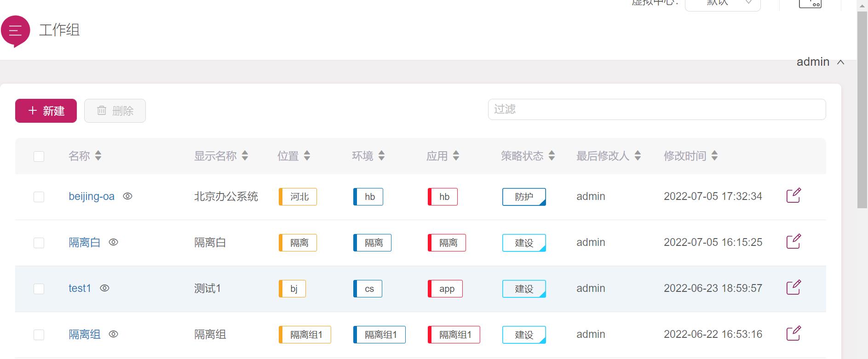The height and width of the screenshot is (359, 868).
Task: Open the round hamburger menu icon
Action: click(x=15, y=31)
